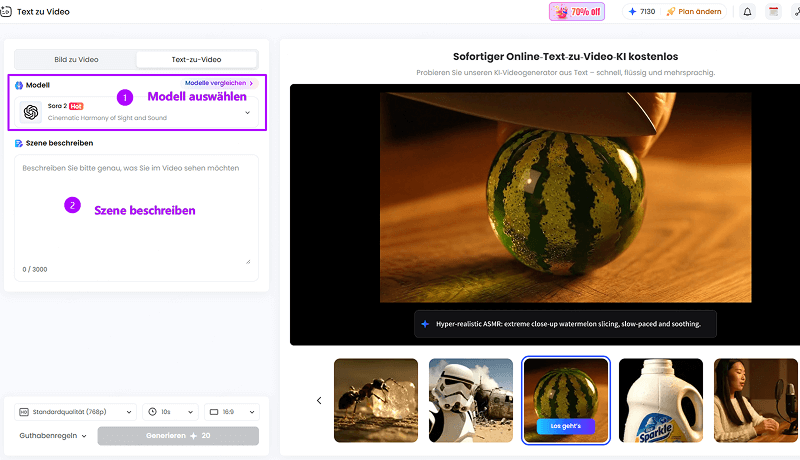Expand the Guthabenregeln section
This screenshot has width=800, height=460.
coord(54,436)
